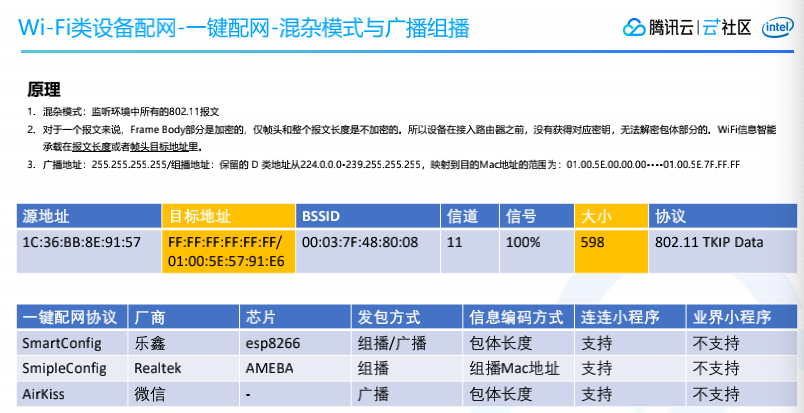Click the 混杂模式 principle line
804x413 pixels.
click(123, 111)
